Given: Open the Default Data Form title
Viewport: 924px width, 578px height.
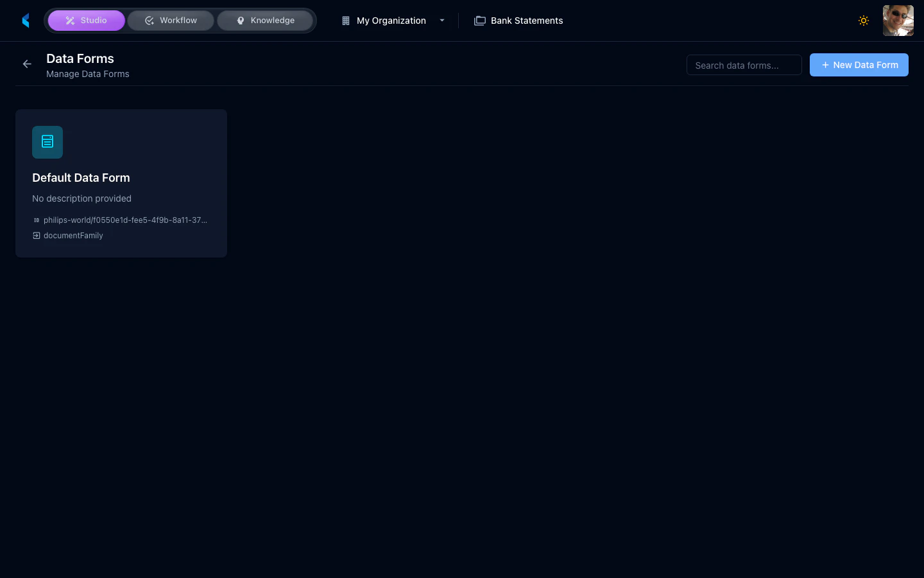Looking at the screenshot, I should coord(81,178).
